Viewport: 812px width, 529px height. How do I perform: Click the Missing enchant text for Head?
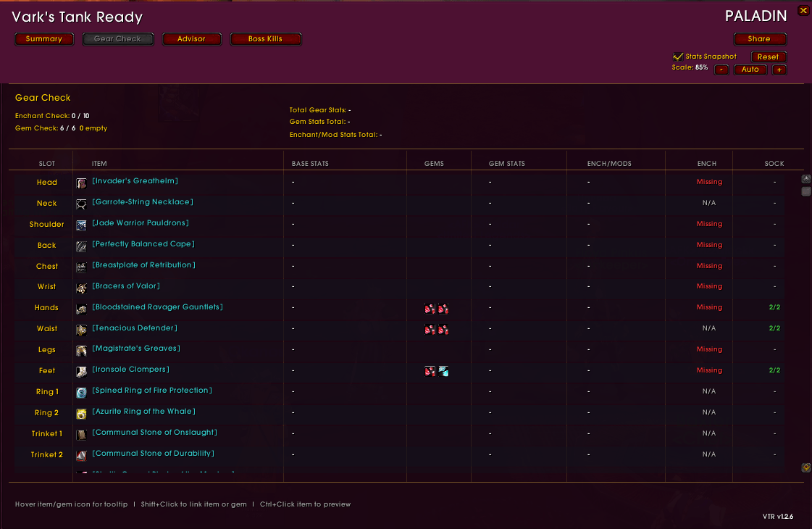point(709,182)
